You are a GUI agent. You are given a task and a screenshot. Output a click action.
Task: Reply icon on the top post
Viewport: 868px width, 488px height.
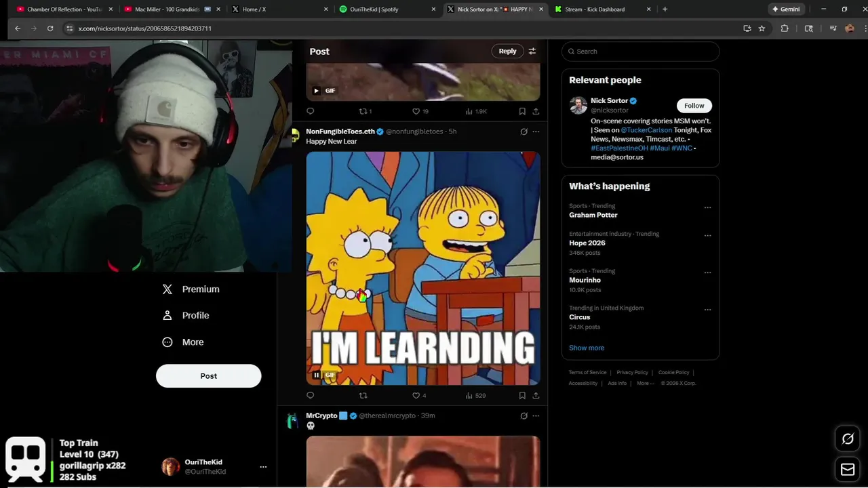(x=311, y=111)
